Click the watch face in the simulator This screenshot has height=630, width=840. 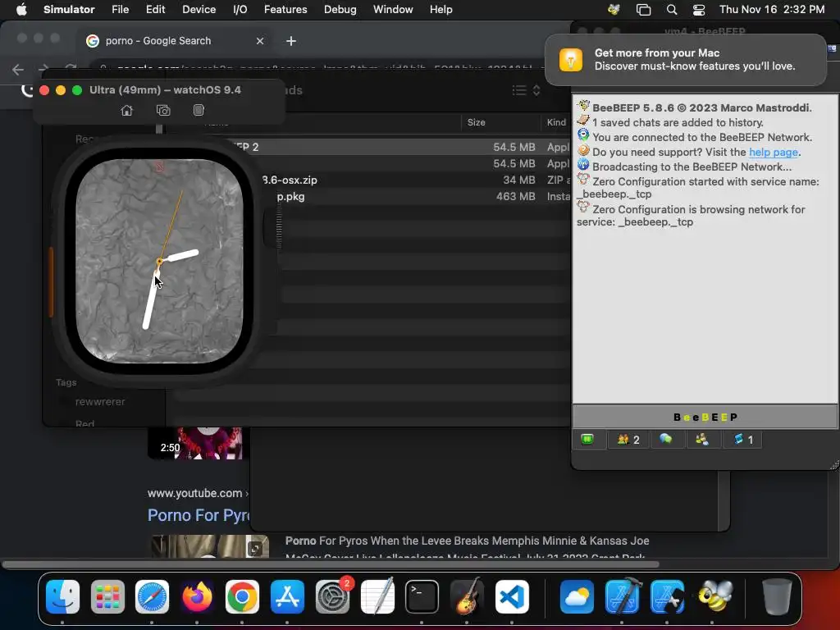tap(160, 261)
